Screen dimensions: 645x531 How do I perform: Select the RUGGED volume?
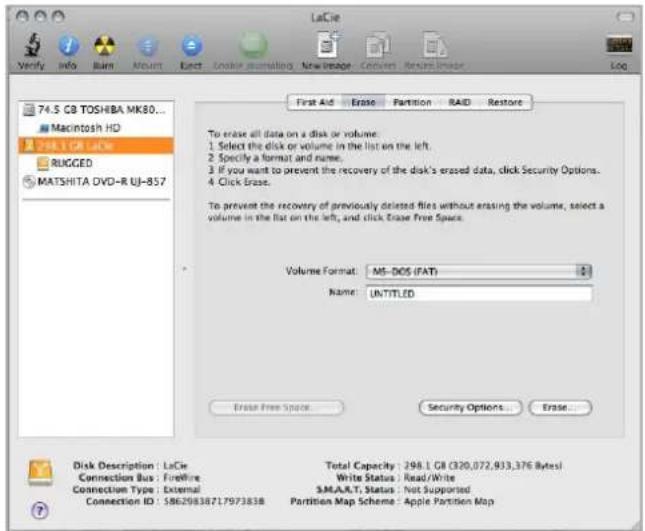[96, 163]
